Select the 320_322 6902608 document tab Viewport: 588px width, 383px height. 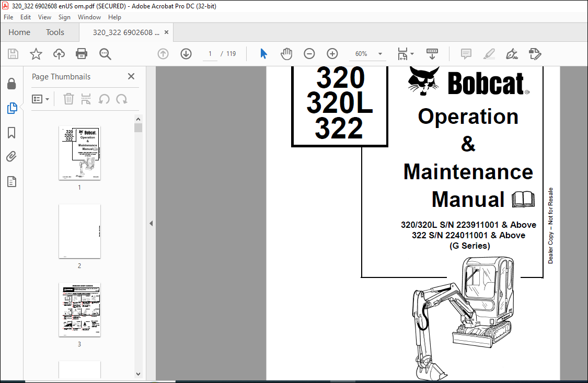126,32
